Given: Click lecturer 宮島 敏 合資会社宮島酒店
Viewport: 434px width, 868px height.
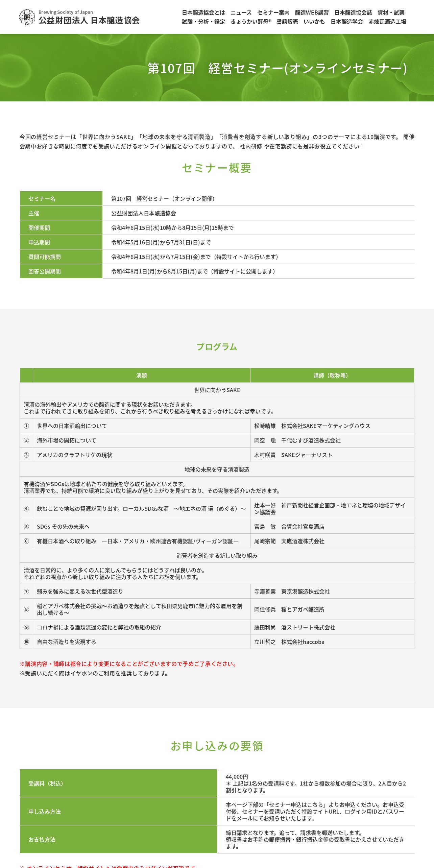Looking at the screenshot, I should coord(289,527).
